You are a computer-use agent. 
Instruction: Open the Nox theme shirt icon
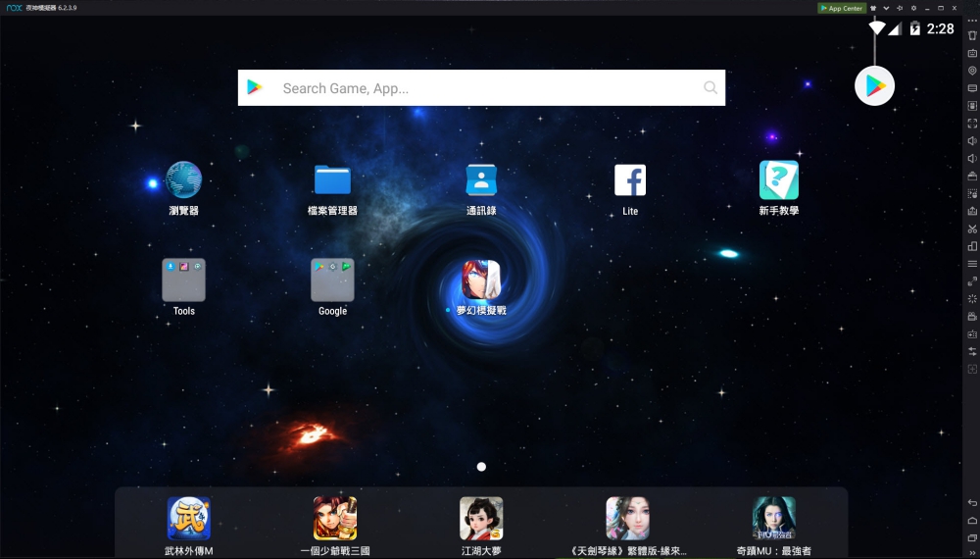873,8
